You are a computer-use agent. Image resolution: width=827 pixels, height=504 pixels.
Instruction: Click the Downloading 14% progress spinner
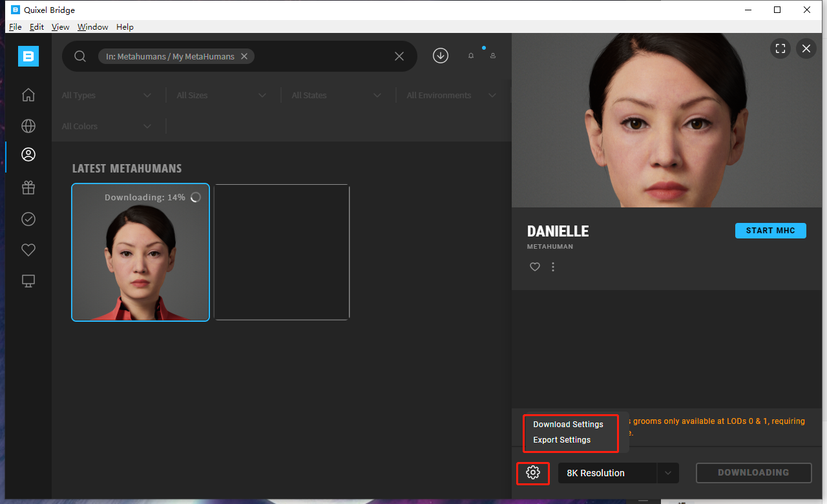tap(196, 197)
